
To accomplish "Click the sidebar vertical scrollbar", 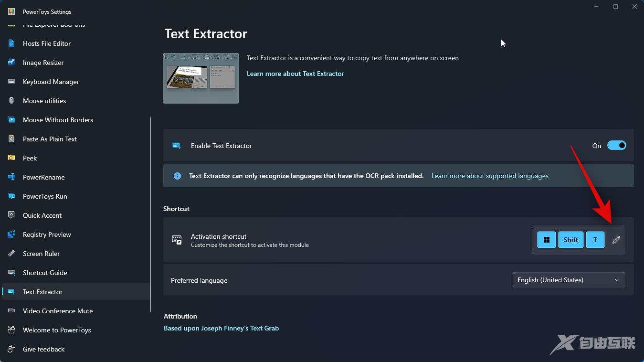I will pyautogui.click(x=150, y=213).
